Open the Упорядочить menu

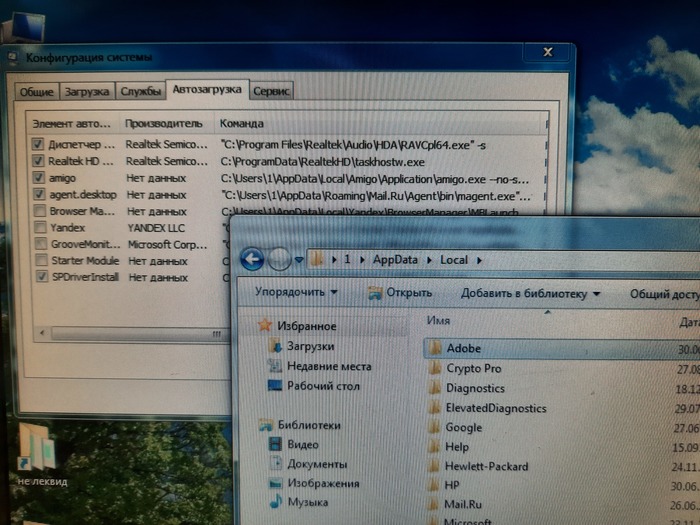pyautogui.click(x=296, y=292)
